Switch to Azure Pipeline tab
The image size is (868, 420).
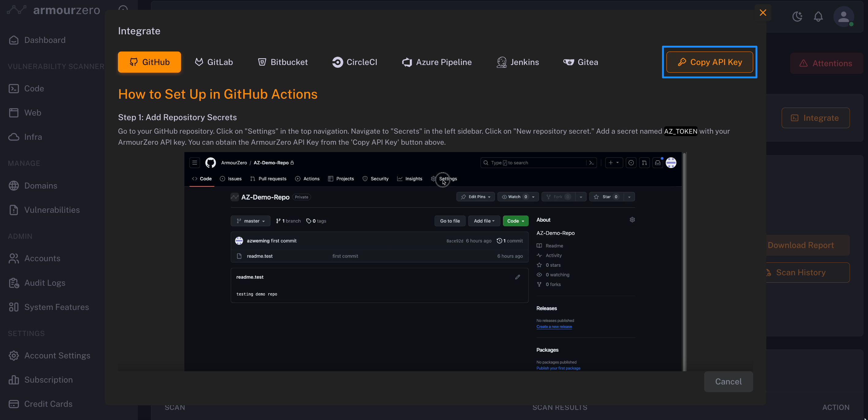(437, 62)
